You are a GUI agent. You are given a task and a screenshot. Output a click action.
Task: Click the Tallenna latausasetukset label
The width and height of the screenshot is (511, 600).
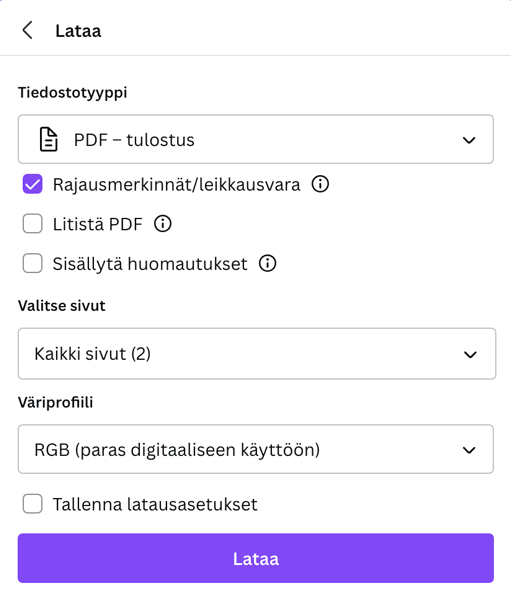point(155,504)
